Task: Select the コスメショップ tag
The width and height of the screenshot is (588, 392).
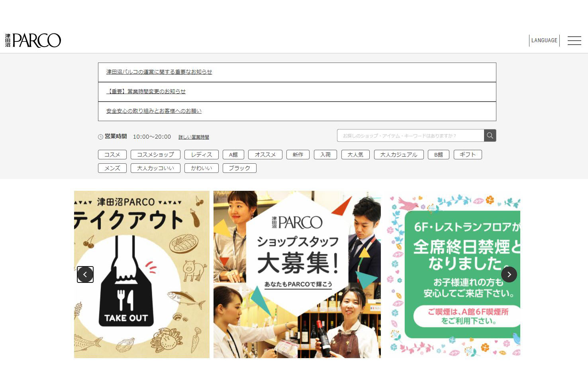Action: (155, 155)
